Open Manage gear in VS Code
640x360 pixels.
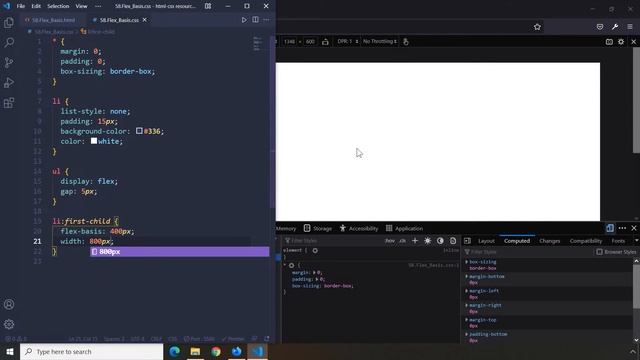coord(9,324)
